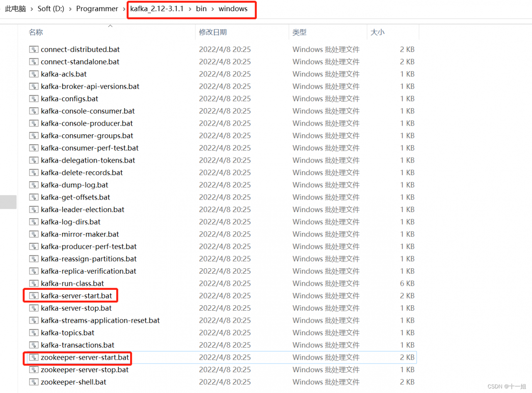Image resolution: width=532 pixels, height=393 pixels.
Task: Go to 此电脑 in the address bar
Action: [15, 9]
